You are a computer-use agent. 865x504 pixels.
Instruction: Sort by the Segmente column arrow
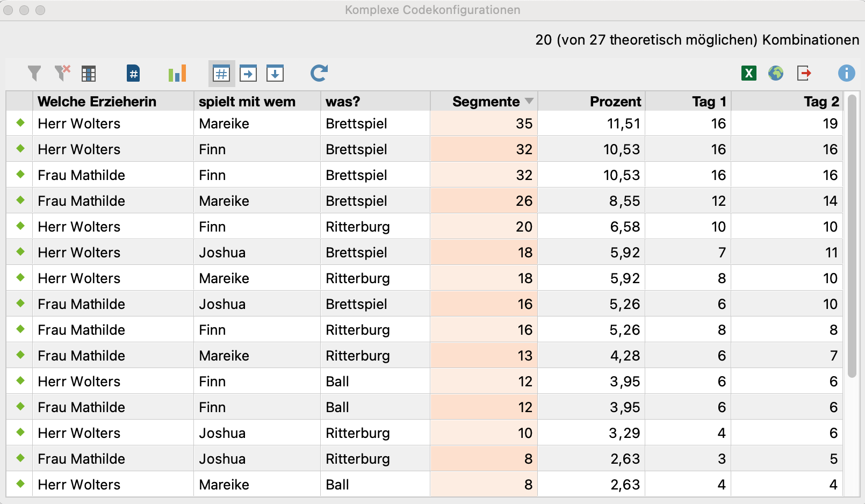coord(529,101)
